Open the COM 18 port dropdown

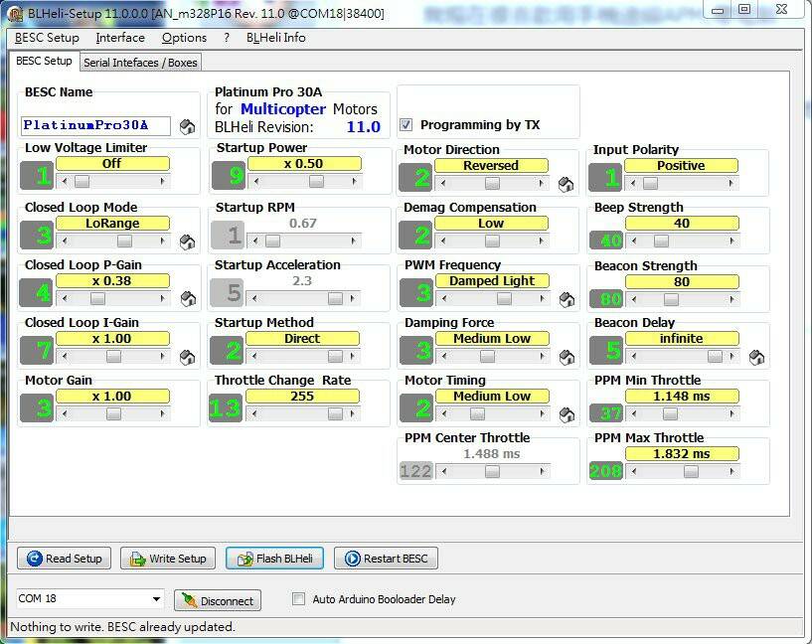pyautogui.click(x=156, y=599)
